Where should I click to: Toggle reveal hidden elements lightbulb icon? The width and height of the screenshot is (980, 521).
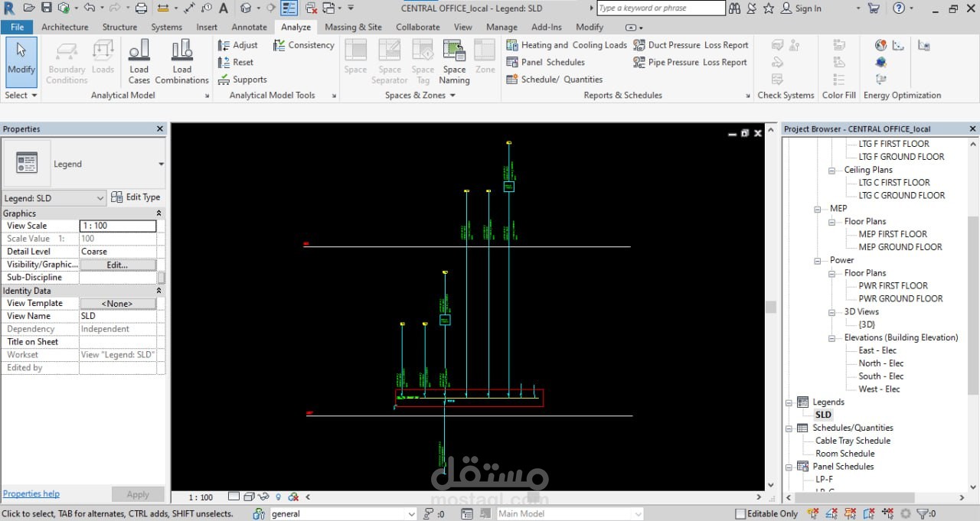[x=279, y=497]
